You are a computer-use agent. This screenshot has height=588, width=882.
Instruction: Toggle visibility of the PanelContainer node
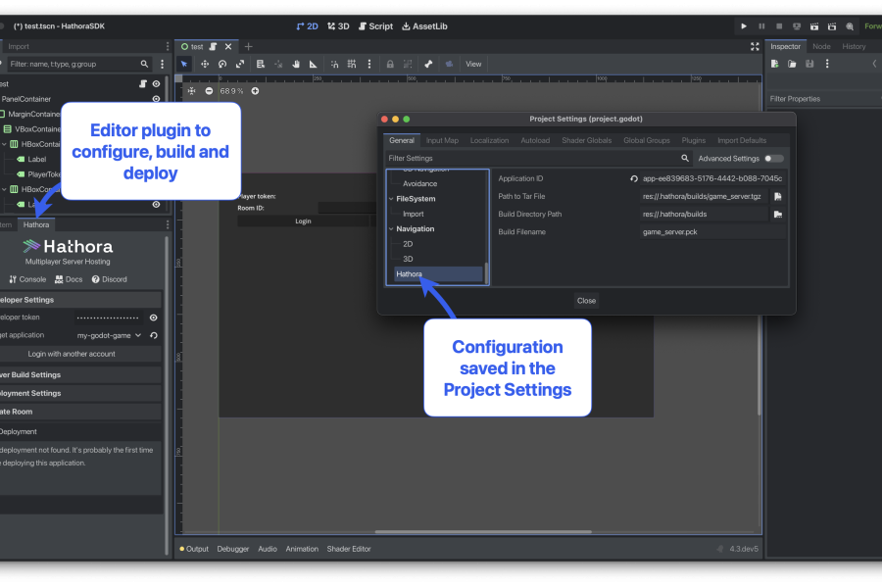157,99
